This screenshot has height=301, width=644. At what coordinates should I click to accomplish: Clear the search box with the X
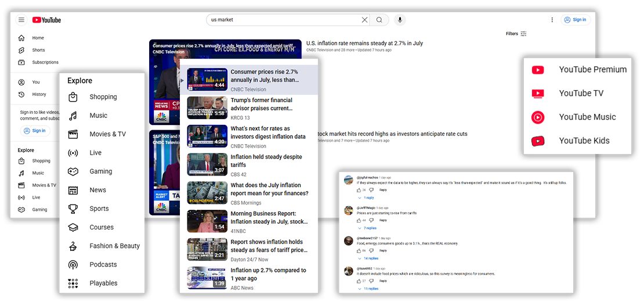[x=364, y=20]
